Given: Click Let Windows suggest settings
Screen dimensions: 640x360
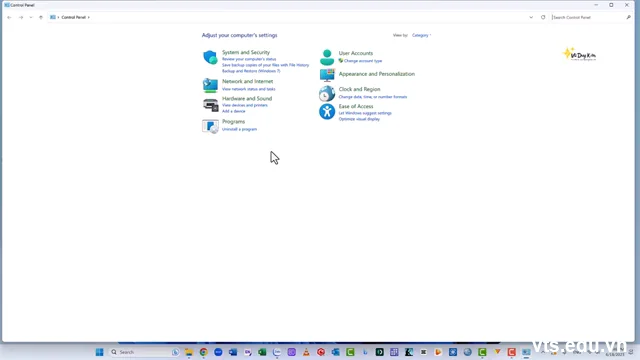Looking at the screenshot, I should [x=365, y=113].
